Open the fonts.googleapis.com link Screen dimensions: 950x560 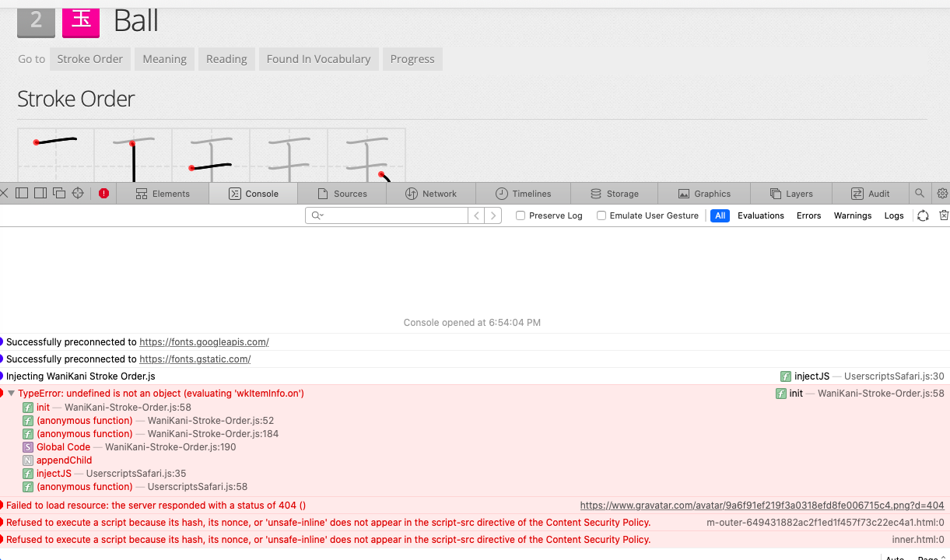(x=204, y=342)
